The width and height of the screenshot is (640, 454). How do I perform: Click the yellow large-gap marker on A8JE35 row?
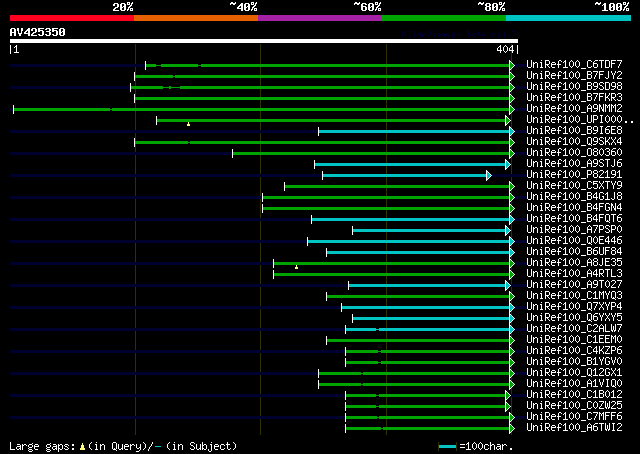296,267
